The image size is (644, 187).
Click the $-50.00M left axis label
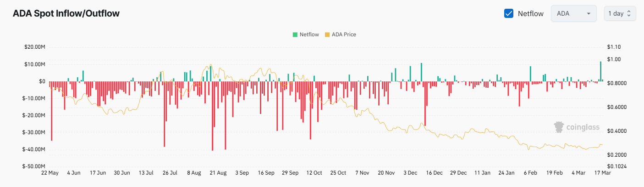(35, 166)
